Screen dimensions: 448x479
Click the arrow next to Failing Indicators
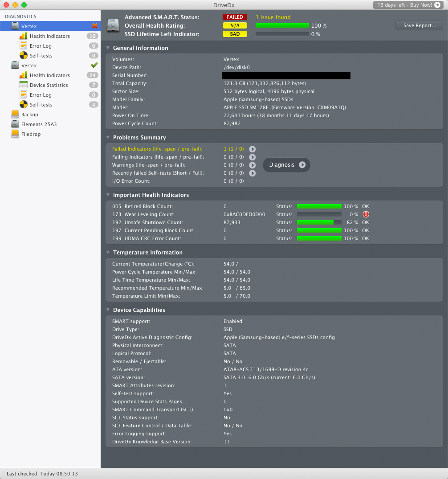pyautogui.click(x=252, y=157)
